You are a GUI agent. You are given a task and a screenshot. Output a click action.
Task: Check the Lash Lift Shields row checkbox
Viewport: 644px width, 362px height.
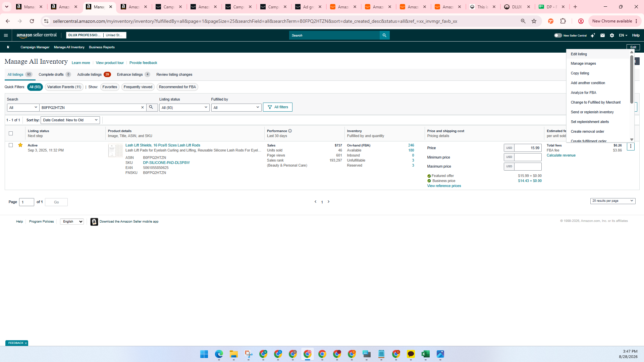click(x=11, y=145)
